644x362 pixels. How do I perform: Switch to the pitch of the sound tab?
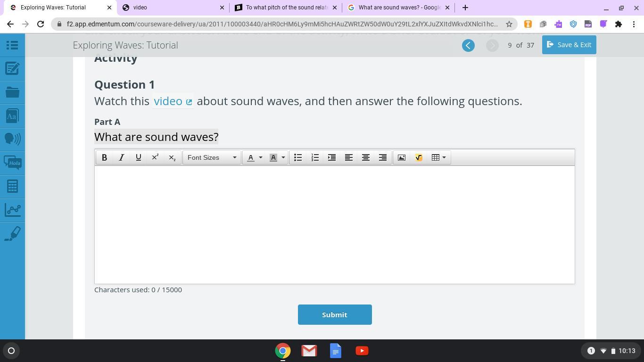287,8
